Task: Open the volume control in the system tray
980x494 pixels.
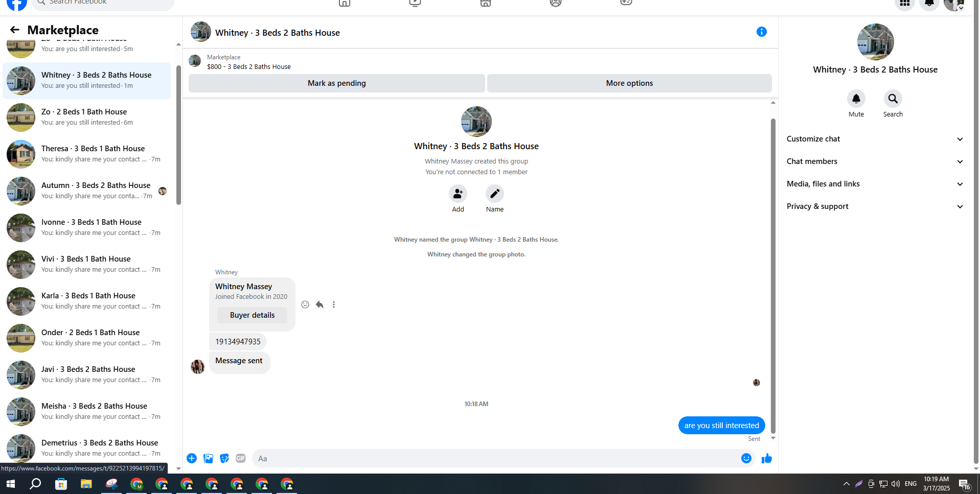Action: 896,484
